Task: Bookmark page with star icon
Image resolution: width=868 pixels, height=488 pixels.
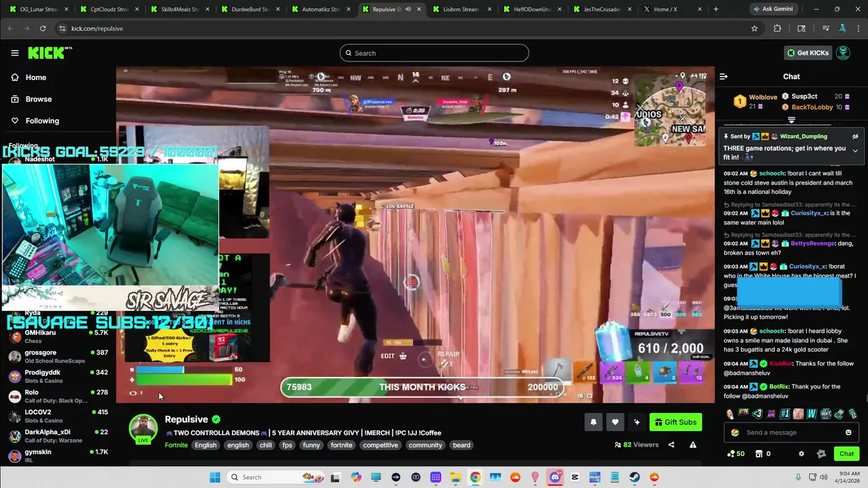Action: [754, 28]
